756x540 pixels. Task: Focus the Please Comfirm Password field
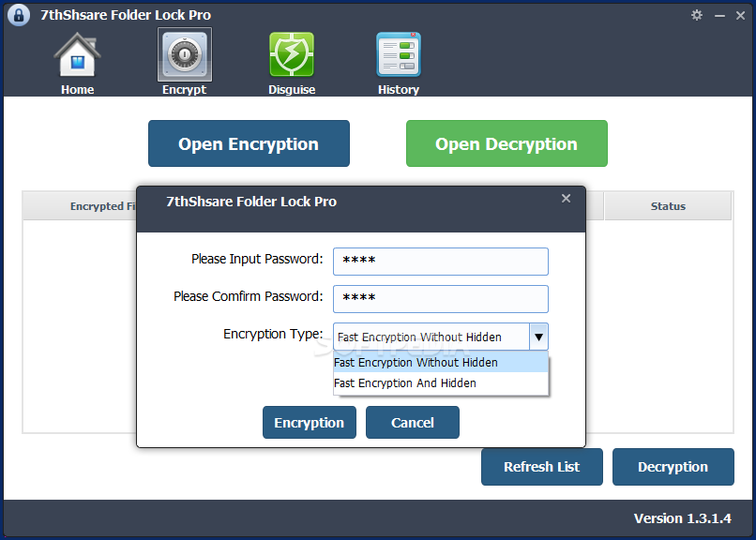pos(441,299)
